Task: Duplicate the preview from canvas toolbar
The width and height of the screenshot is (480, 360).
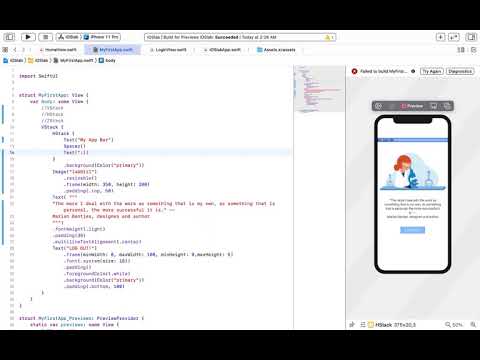Action: point(447,106)
